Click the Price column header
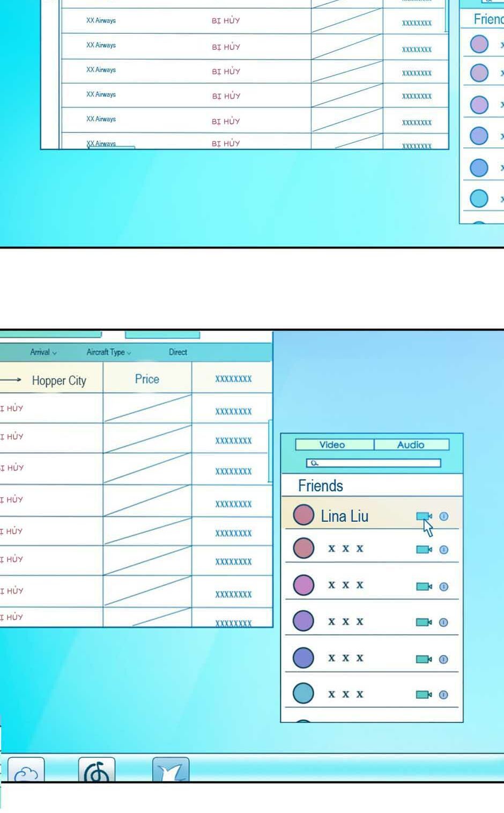This screenshot has width=504, height=813. tap(147, 379)
